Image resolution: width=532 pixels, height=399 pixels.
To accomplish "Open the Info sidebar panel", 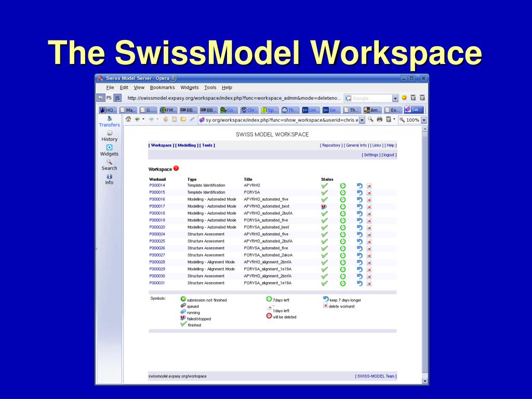I will pos(109,179).
